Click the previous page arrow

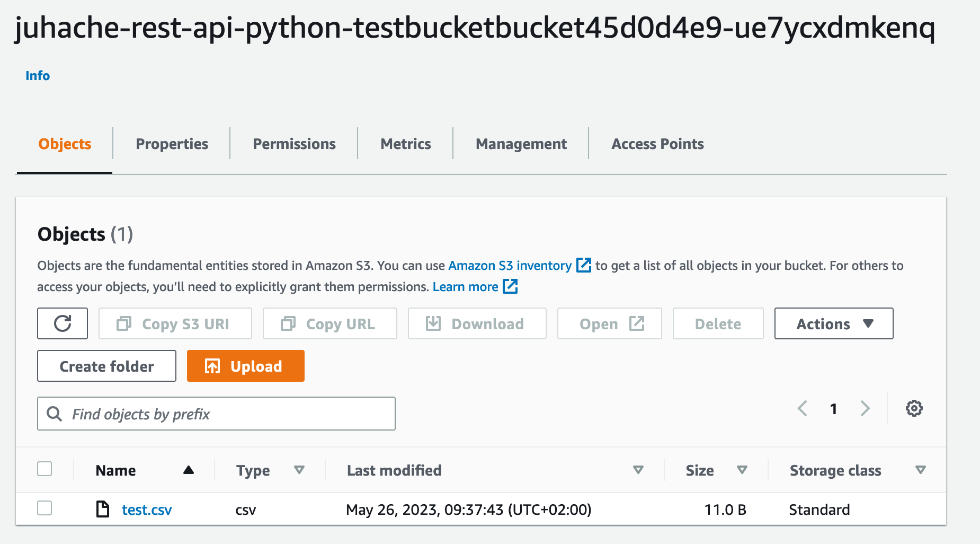click(x=803, y=408)
